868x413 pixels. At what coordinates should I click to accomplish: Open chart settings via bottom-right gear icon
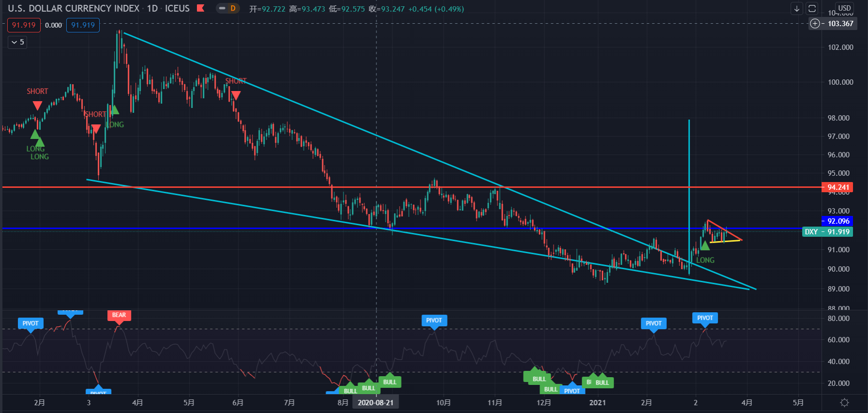point(844,402)
